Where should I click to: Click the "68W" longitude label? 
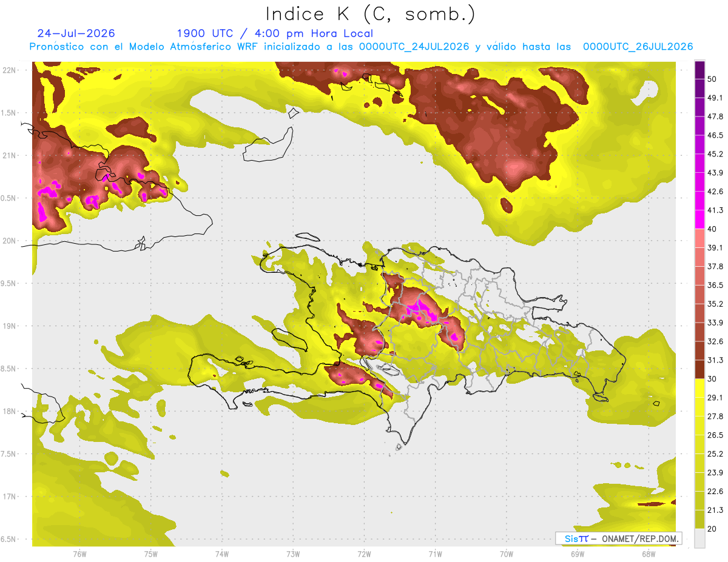pyautogui.click(x=649, y=554)
